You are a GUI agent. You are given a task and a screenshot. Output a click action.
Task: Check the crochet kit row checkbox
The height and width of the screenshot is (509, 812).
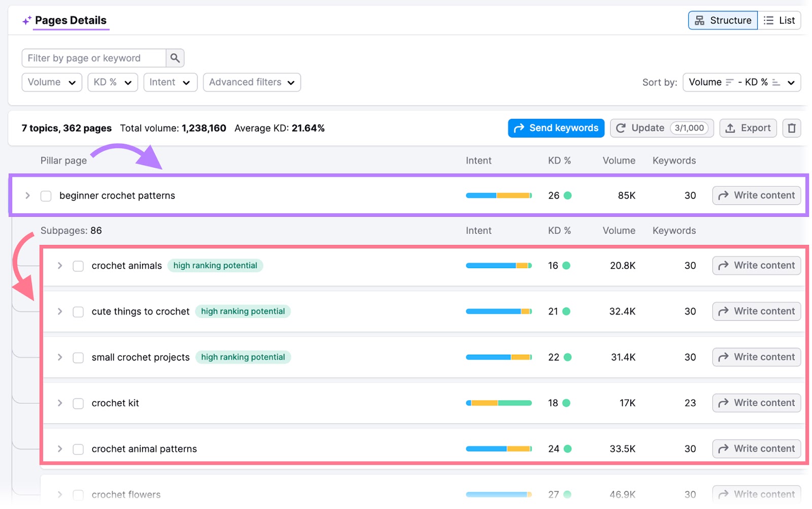tap(78, 403)
